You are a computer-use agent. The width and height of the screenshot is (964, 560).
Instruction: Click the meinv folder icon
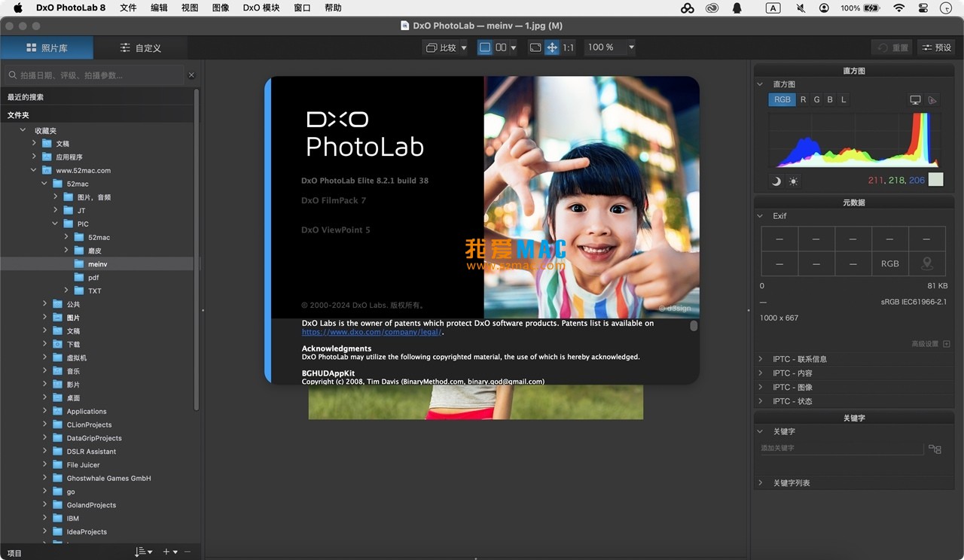click(x=79, y=264)
